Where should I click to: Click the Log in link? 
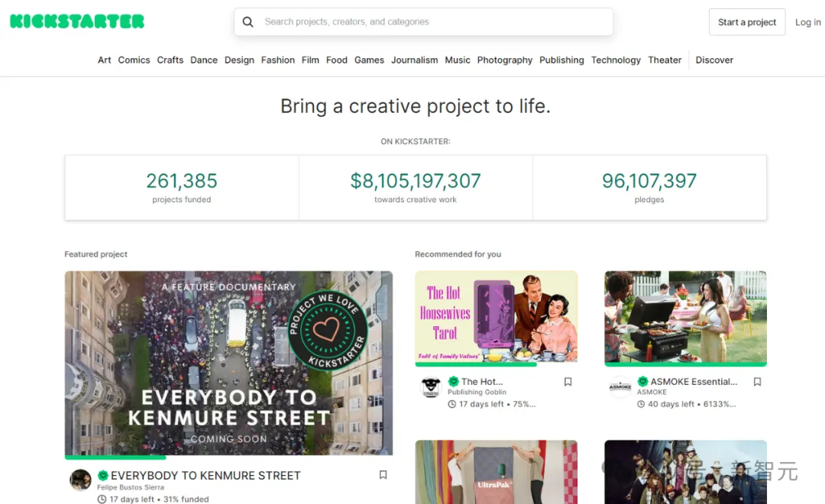pos(807,22)
